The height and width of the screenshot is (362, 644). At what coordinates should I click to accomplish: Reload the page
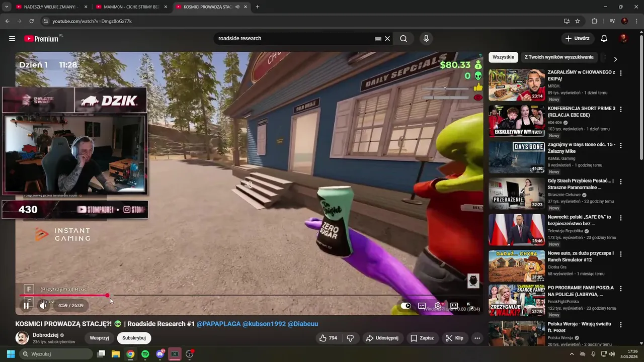[x=31, y=21]
